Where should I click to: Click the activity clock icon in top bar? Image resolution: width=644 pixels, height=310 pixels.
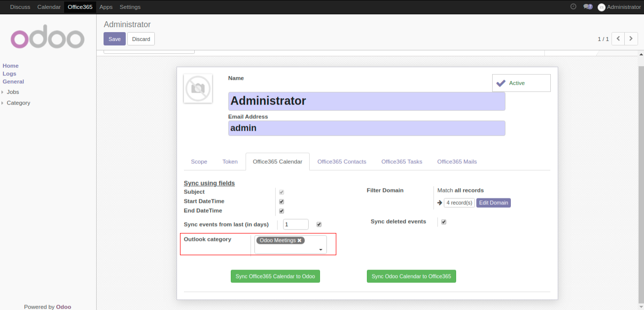point(573,7)
